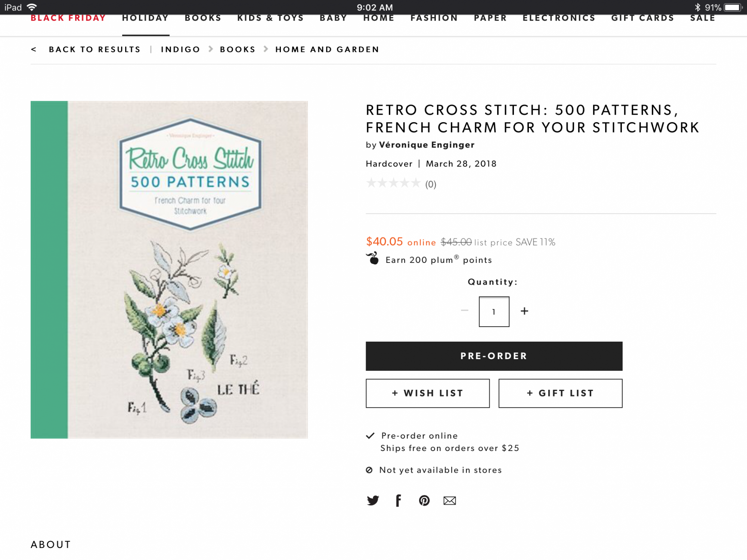
Task: Pin the book to Pinterest
Action: point(424,500)
